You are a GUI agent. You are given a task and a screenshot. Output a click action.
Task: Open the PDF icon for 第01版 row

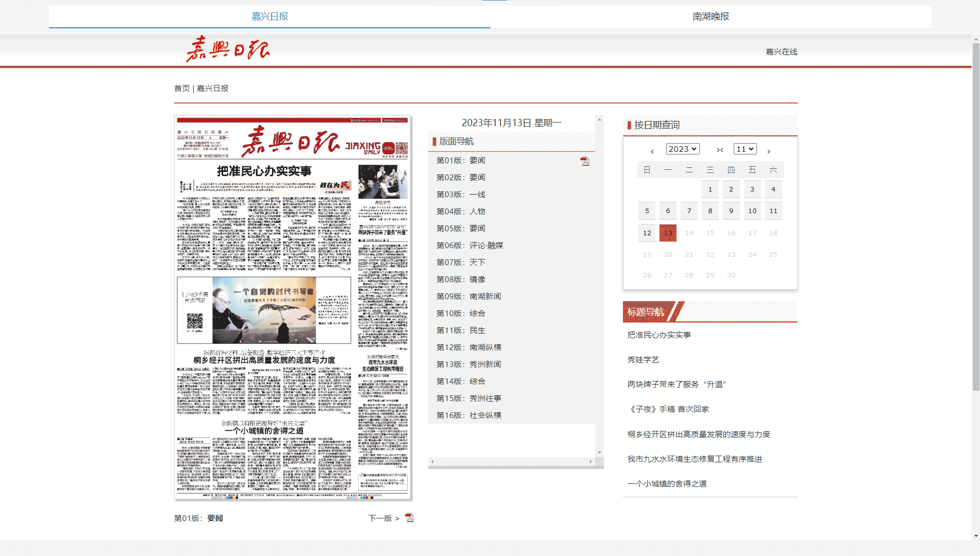click(x=585, y=161)
